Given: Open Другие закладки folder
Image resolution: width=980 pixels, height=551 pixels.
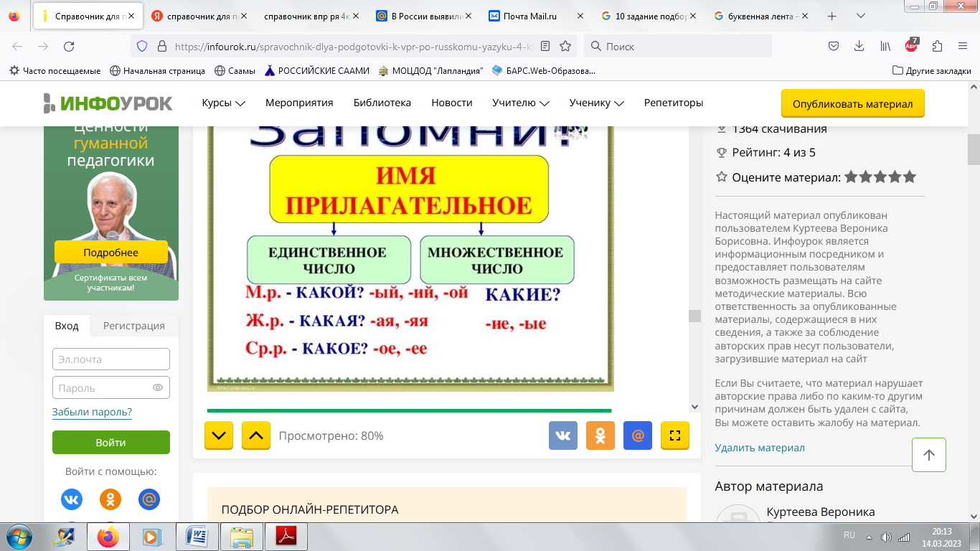Looking at the screenshot, I should pos(932,70).
